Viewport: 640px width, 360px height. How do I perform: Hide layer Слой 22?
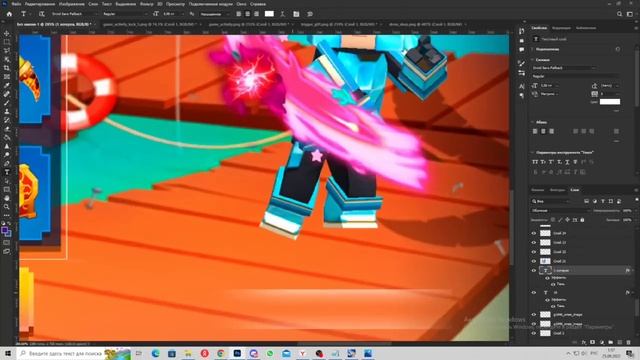(x=533, y=252)
